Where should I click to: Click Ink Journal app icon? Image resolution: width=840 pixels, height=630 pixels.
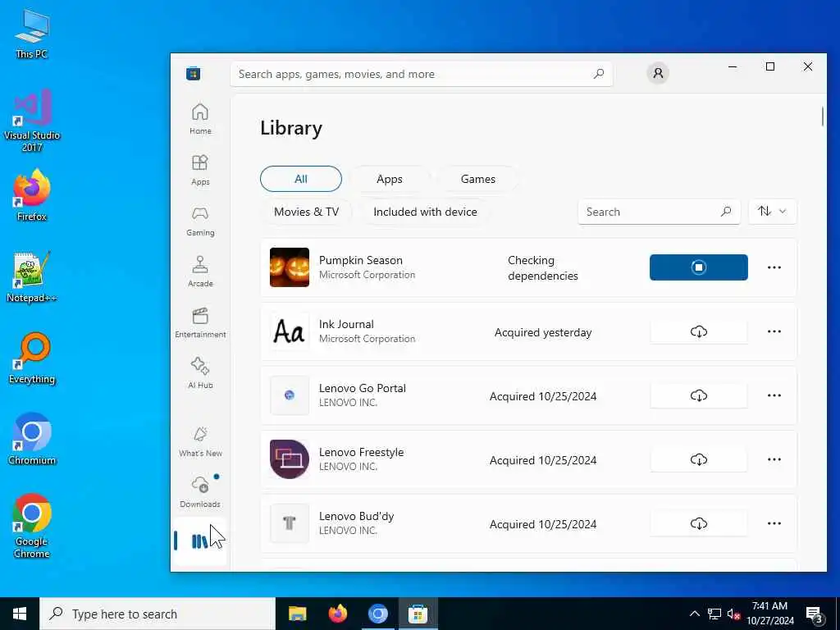[290, 331]
